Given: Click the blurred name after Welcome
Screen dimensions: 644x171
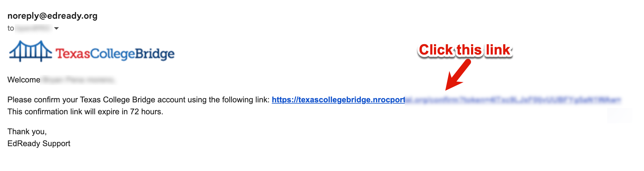Looking at the screenshot, I should point(78,80).
